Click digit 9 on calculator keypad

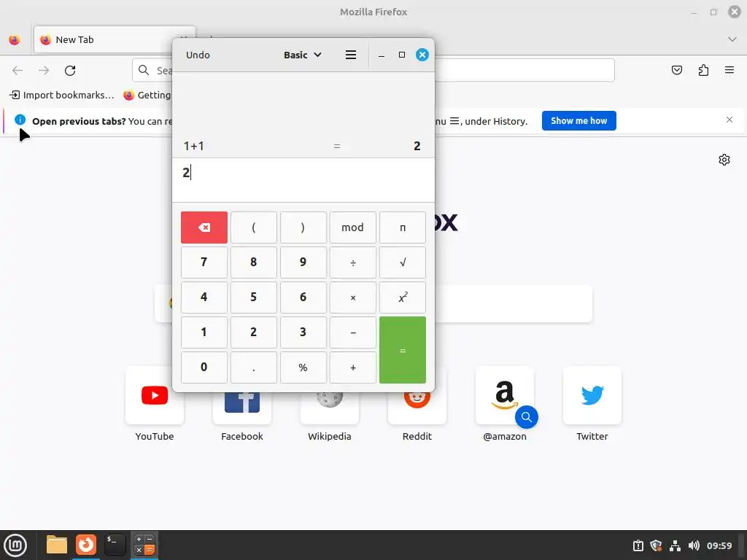(303, 262)
